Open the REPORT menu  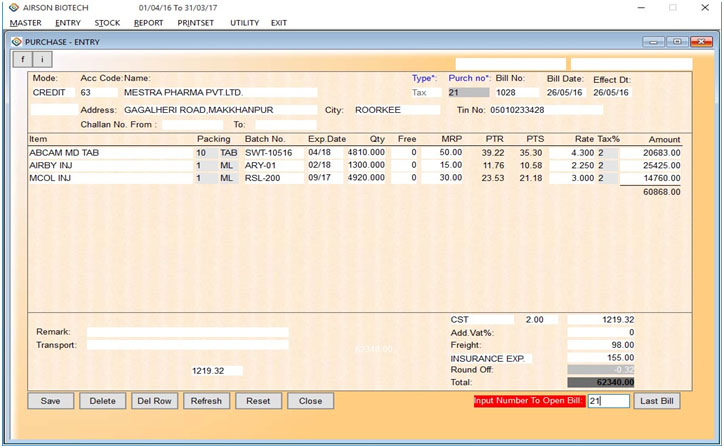(148, 22)
